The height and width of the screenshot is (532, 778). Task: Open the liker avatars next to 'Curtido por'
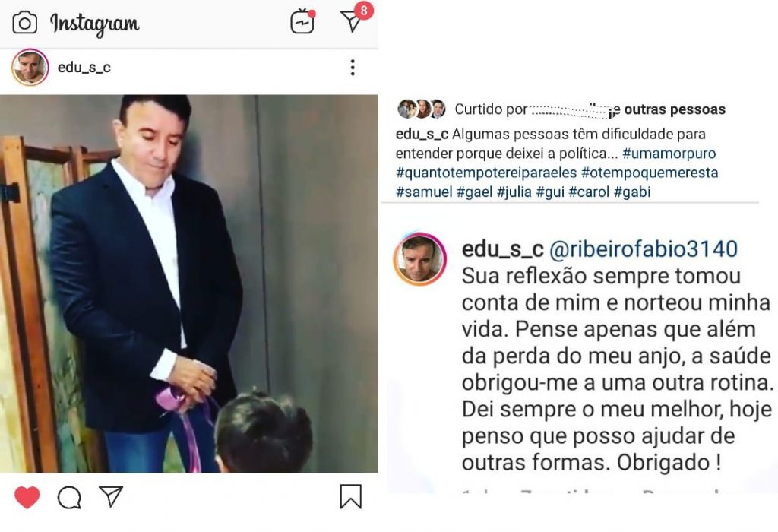pyautogui.click(x=422, y=109)
